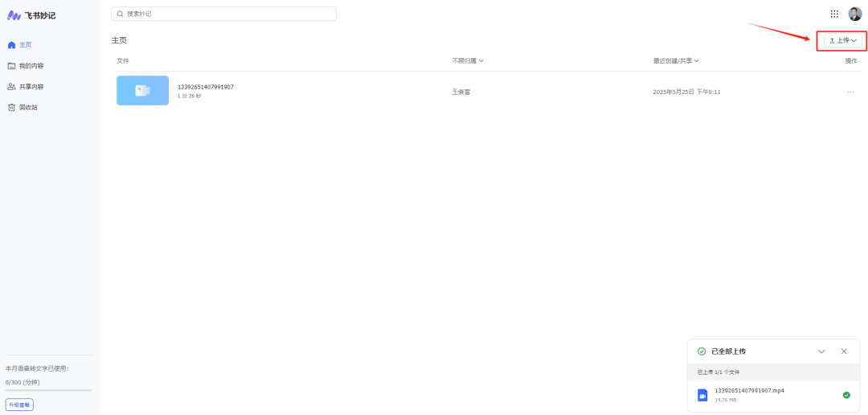Click the magnifier icon in search box
This screenshot has width=868, height=415.
click(x=120, y=14)
